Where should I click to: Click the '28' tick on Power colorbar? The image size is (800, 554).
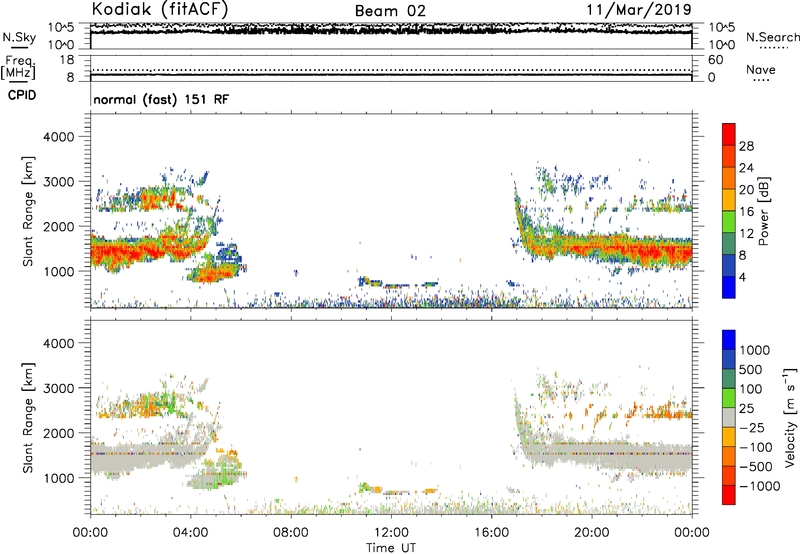pos(746,146)
